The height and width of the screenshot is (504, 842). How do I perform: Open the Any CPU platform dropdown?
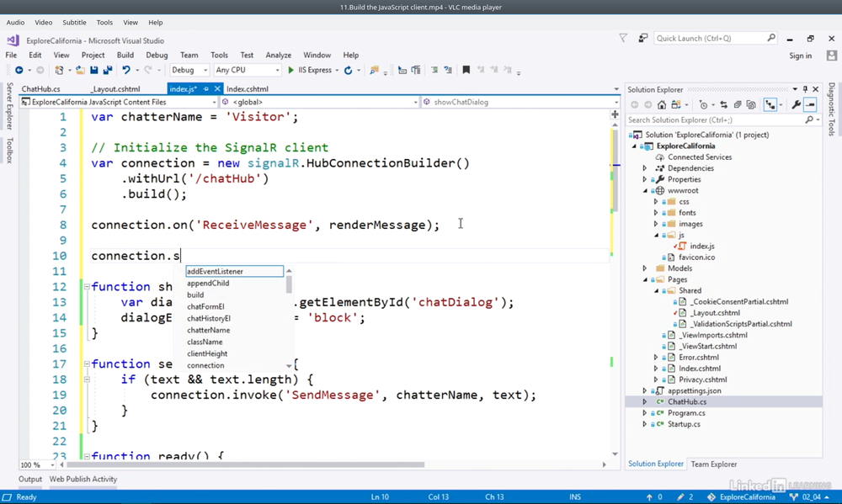247,70
